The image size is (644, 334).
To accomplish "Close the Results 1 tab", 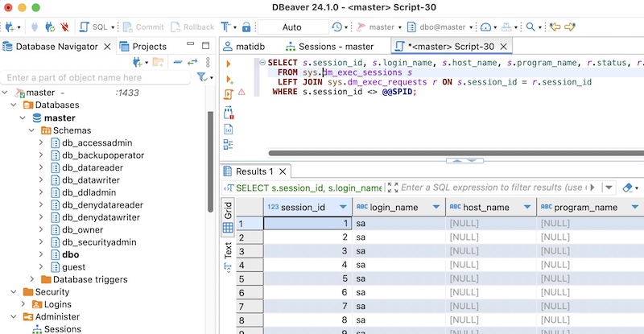I will 283,171.
